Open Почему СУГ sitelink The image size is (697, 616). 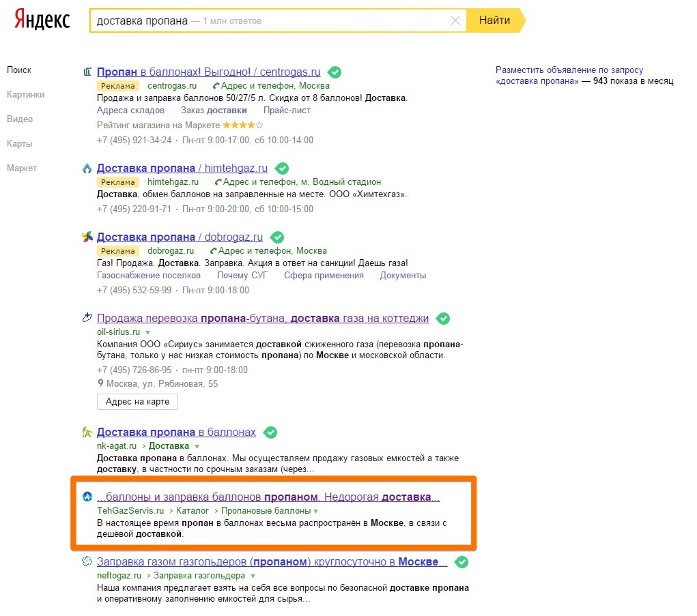click(x=242, y=276)
